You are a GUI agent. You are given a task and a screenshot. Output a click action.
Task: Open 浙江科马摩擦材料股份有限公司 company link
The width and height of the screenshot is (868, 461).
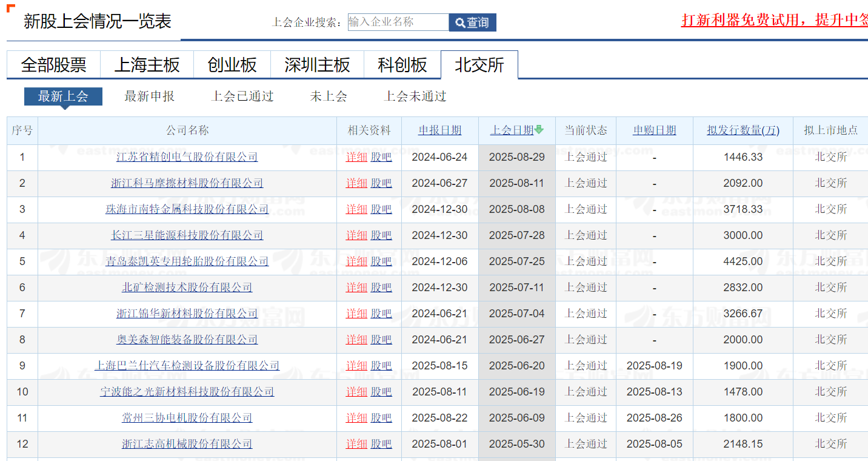point(187,183)
